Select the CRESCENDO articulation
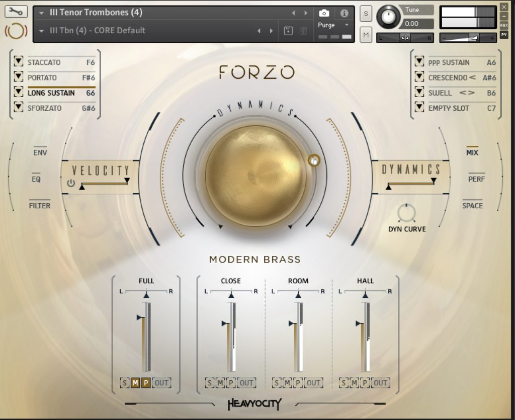This screenshot has height=420, width=515. point(462,77)
